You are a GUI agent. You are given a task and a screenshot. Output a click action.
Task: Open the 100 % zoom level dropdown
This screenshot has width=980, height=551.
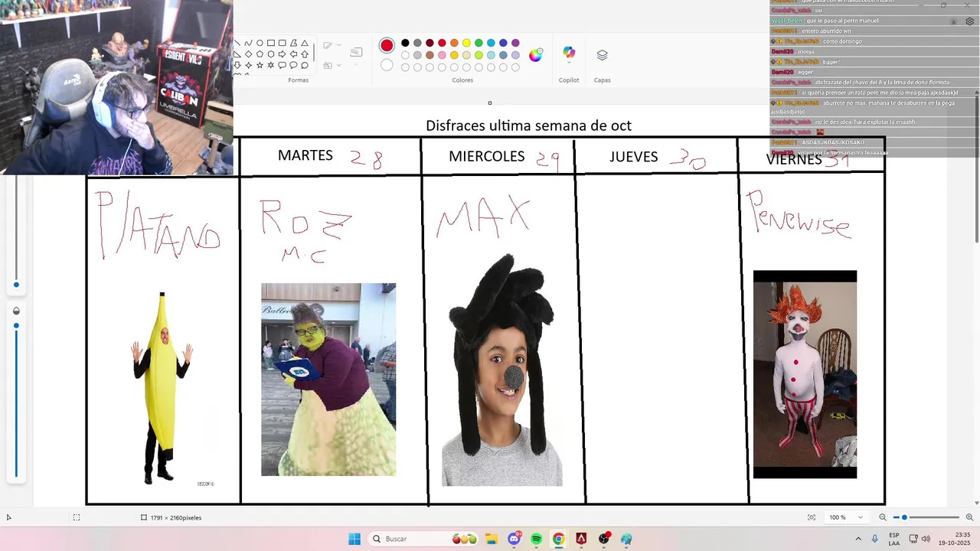pos(846,517)
